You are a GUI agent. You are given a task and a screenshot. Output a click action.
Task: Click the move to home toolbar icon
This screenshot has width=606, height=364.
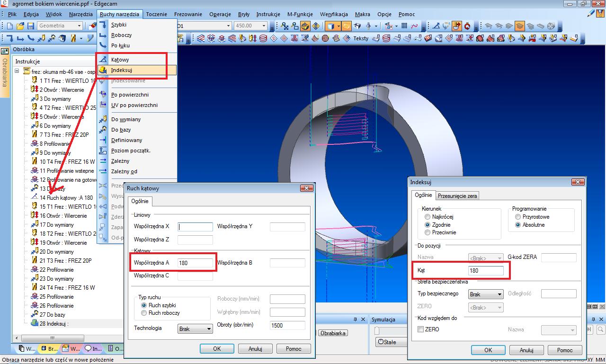click(x=52, y=38)
